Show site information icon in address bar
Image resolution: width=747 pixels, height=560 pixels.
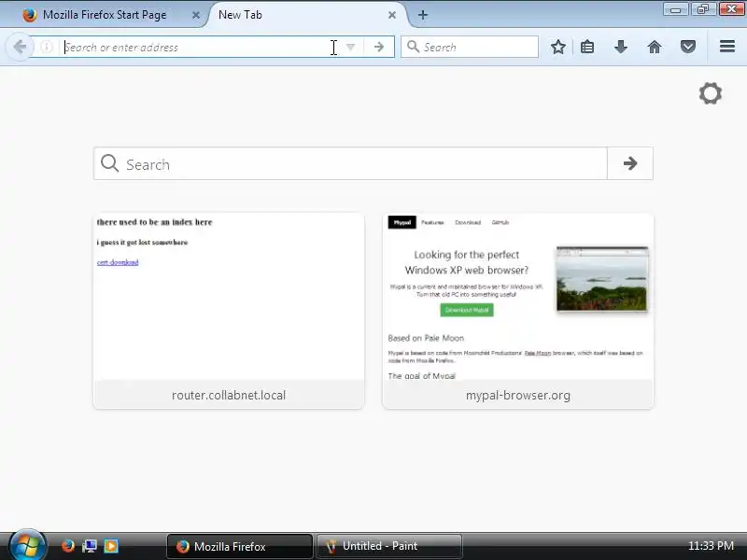(x=46, y=47)
